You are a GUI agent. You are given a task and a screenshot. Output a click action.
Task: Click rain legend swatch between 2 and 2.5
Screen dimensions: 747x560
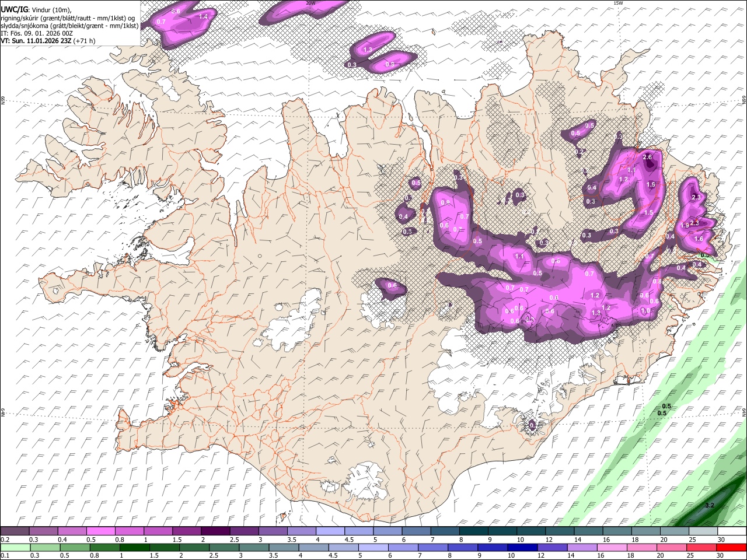(x=194, y=547)
